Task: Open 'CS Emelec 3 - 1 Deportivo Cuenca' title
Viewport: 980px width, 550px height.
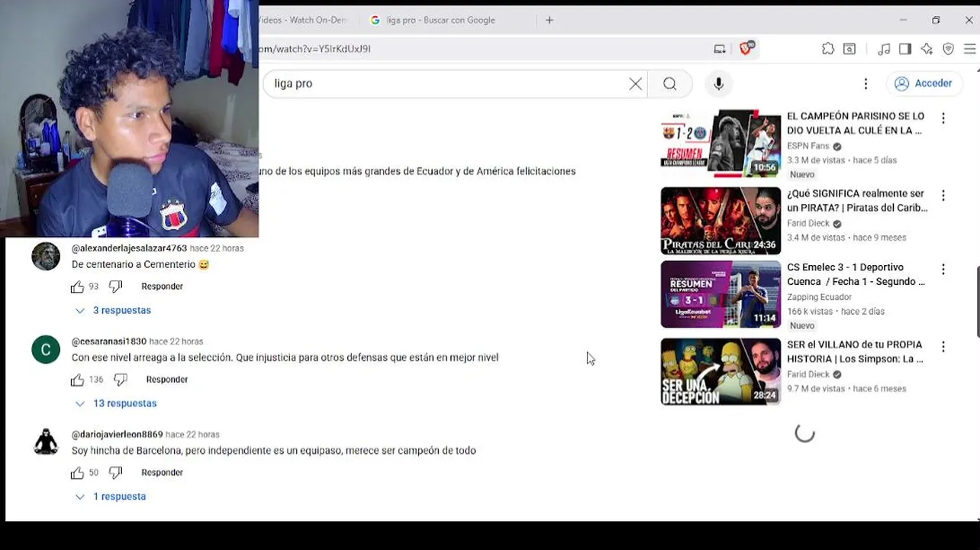Action: [x=856, y=274]
